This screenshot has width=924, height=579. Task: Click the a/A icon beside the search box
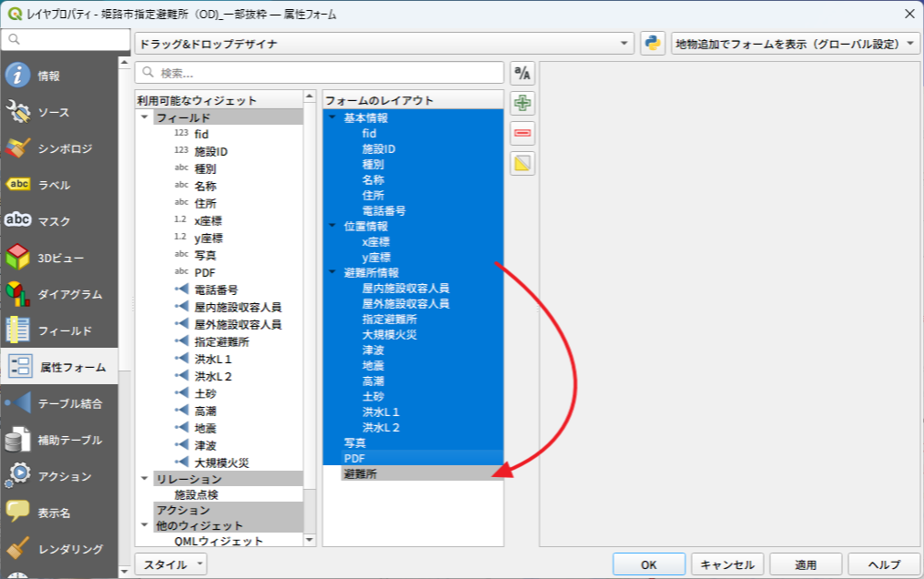tap(523, 73)
